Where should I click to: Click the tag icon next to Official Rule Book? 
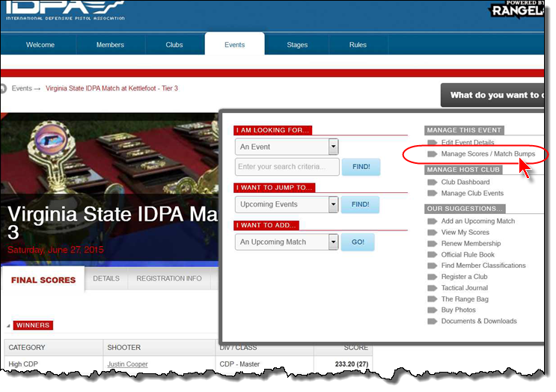click(x=433, y=255)
